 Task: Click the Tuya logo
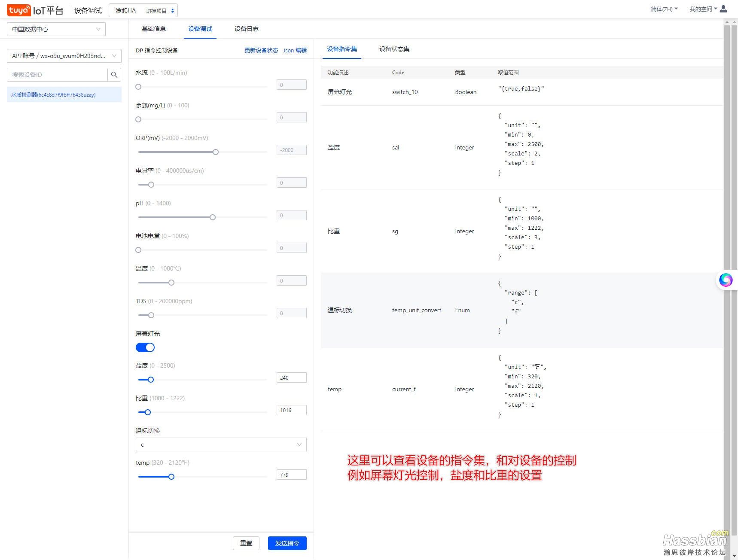point(19,10)
